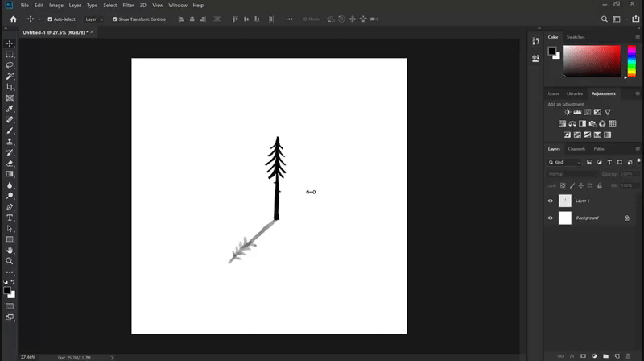Screen dimensions: 644x361
Task: Select the Frame tool
Action: click(10, 98)
